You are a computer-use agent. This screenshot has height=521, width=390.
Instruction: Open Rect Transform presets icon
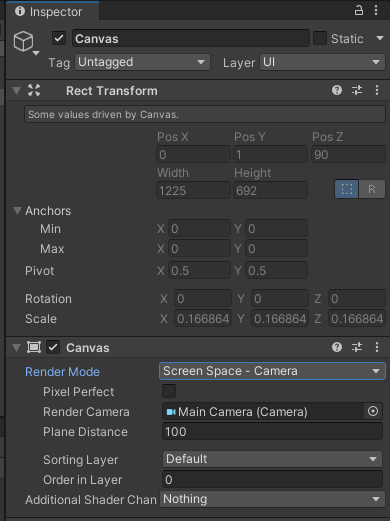coord(357,90)
